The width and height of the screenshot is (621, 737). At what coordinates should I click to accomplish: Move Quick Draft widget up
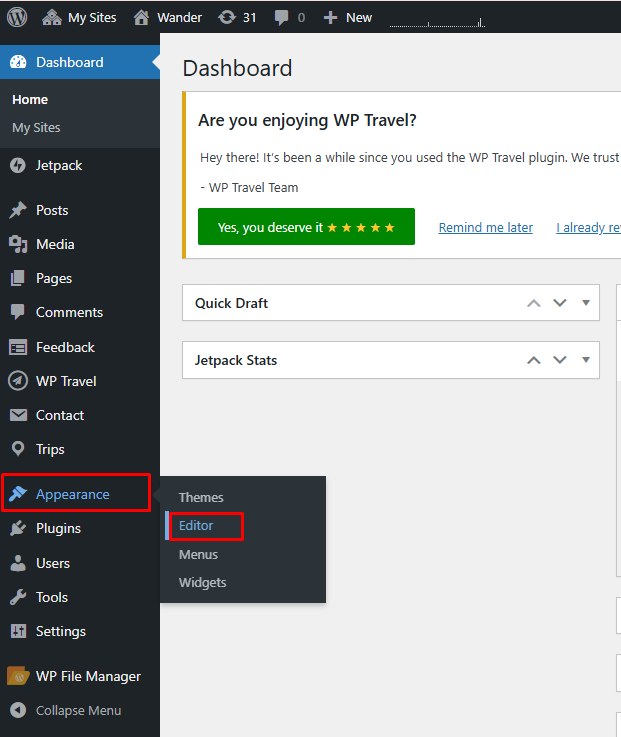[534, 303]
